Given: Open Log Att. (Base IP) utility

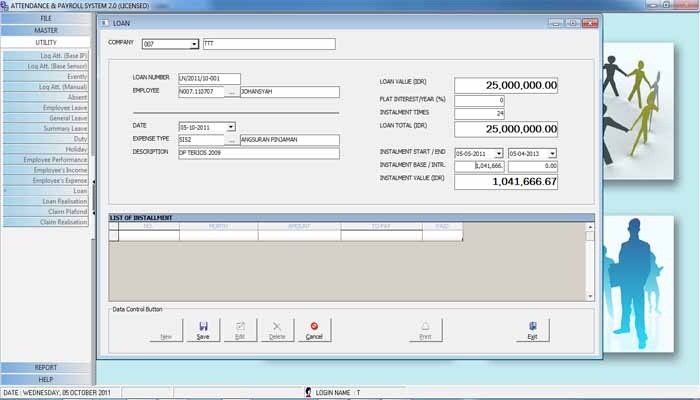Looking at the screenshot, I should pos(46,56).
